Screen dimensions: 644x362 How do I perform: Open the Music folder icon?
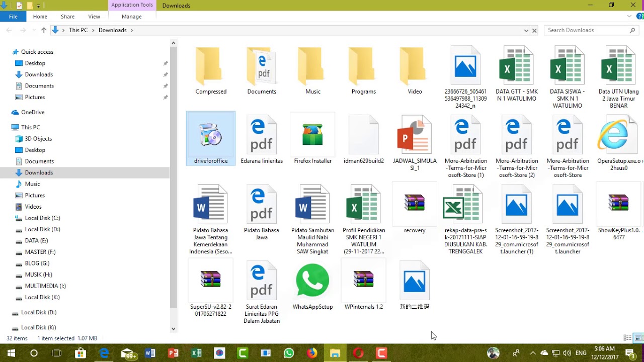312,67
